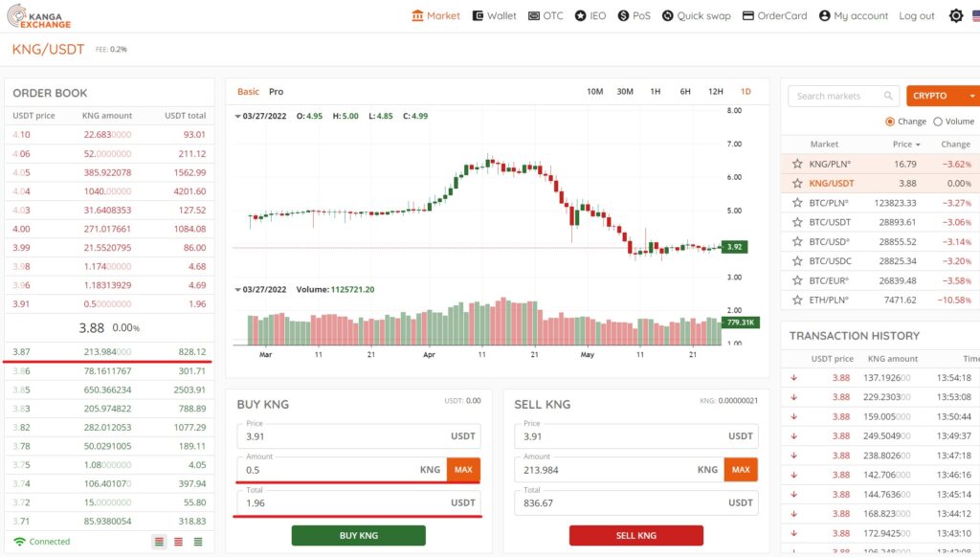Star the BTC/EUR market as favorite

tap(797, 280)
